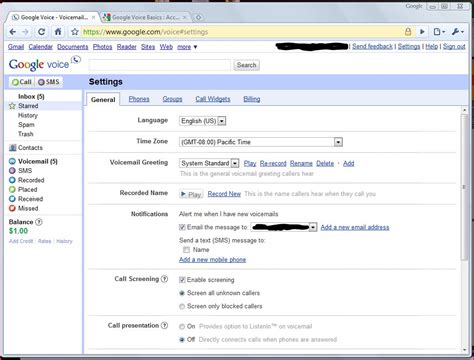Click the settings pane vertical scrollbar
Image resolution: width=474 pixels, height=360 pixels.
coord(464,187)
